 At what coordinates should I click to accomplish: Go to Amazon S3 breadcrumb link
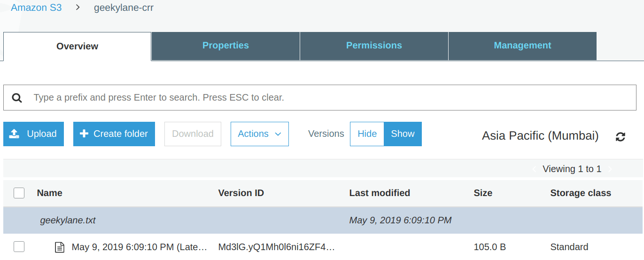36,8
